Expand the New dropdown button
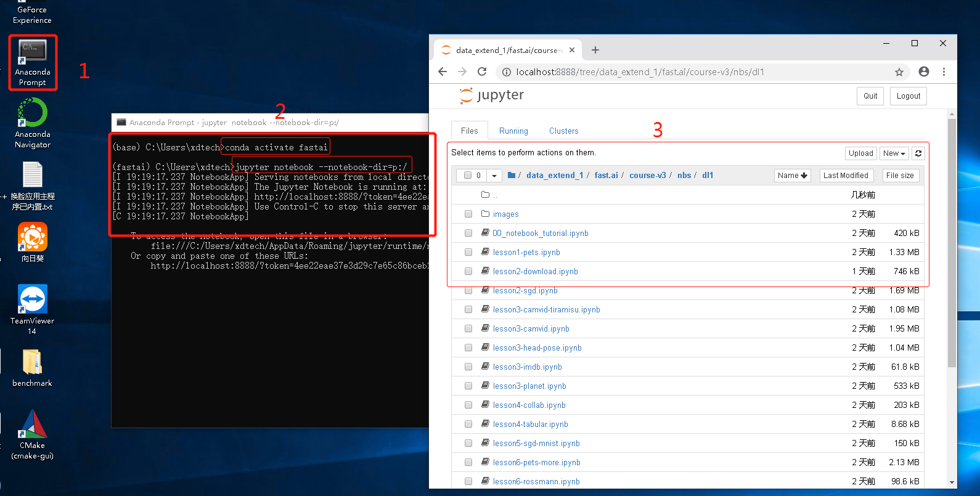This screenshot has width=980, height=496. pyautogui.click(x=894, y=153)
